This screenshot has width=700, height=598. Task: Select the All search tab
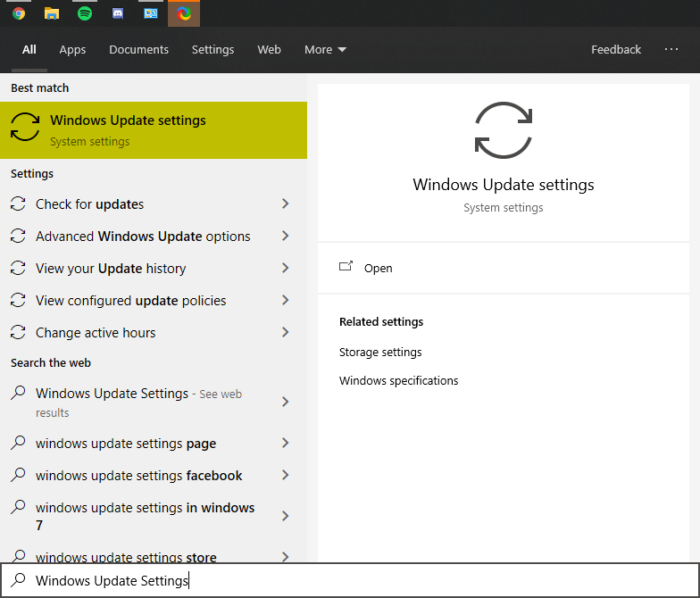29,50
